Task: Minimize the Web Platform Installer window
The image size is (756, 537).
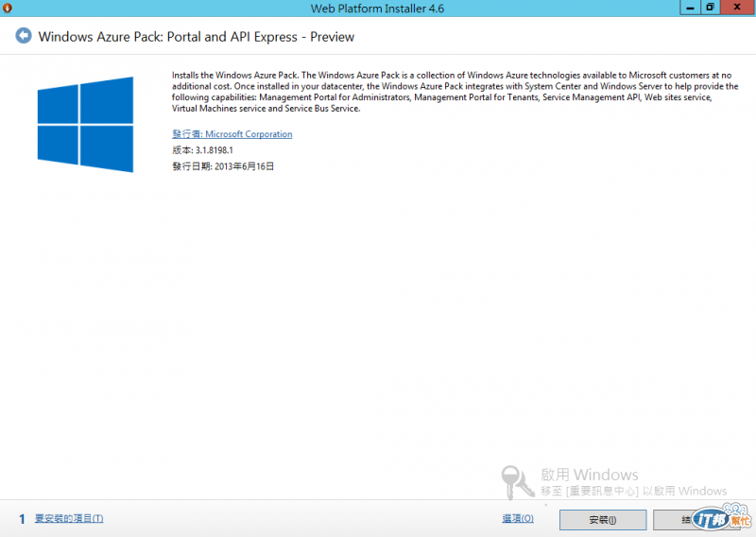Action: 690,8
